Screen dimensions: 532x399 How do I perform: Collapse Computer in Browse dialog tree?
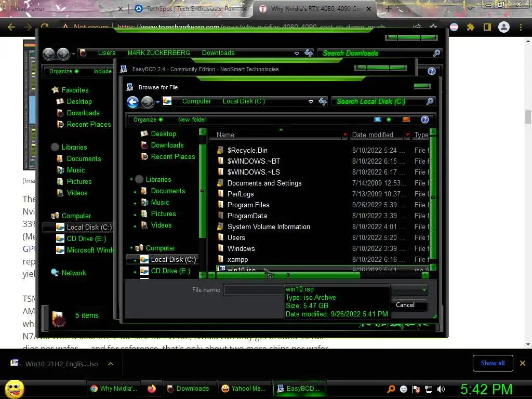point(131,248)
